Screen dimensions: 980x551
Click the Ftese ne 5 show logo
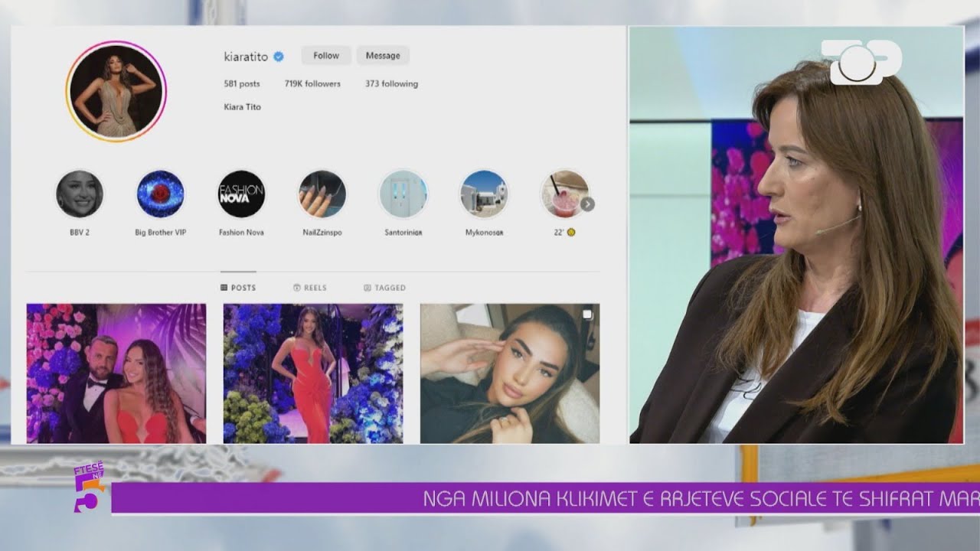88,486
